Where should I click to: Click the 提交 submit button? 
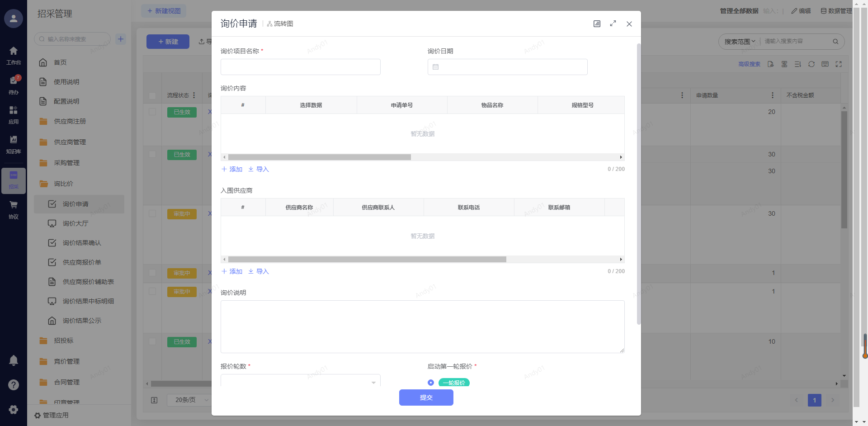point(426,398)
